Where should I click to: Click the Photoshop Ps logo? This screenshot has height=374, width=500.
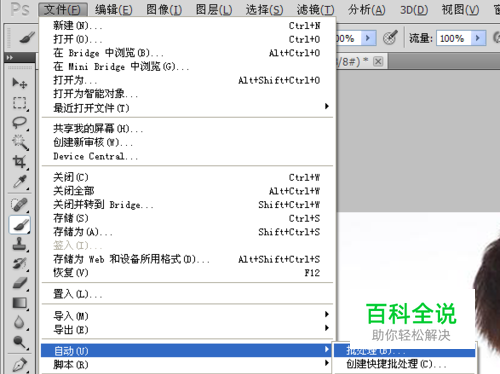click(20, 9)
